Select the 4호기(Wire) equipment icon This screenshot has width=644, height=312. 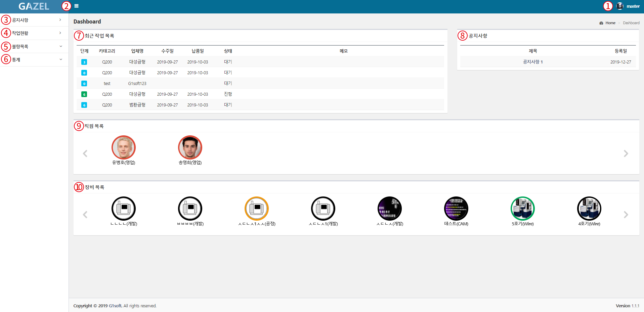[x=589, y=209]
